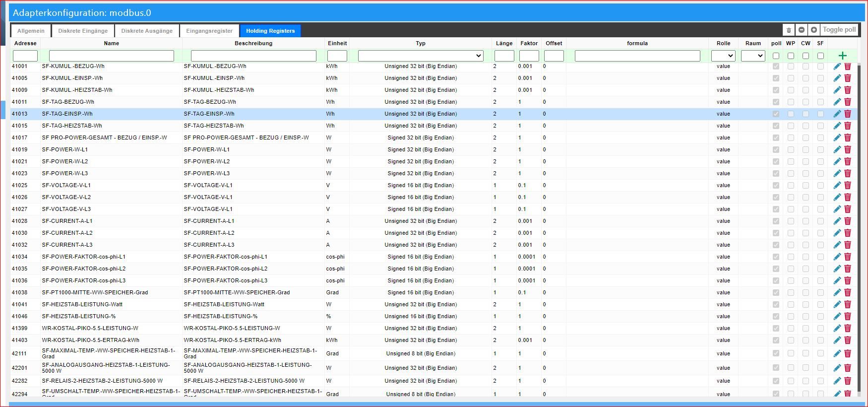The height and width of the screenshot is (407, 868).
Task: Edit row 41001 SF-KUMUL.-BEZUG-Wh with pencil
Action: [x=837, y=66]
